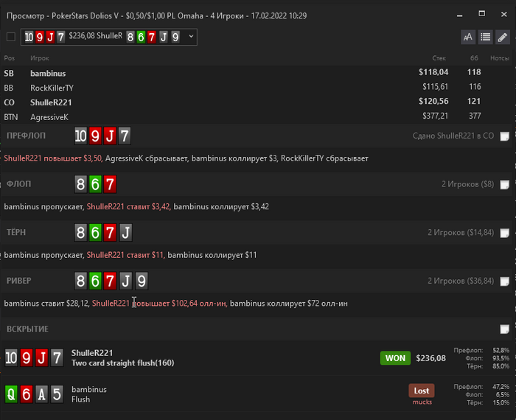Screen dimensions: 516x420
Task: Close the hand viewer window
Action: pyautogui.click(x=503, y=14)
